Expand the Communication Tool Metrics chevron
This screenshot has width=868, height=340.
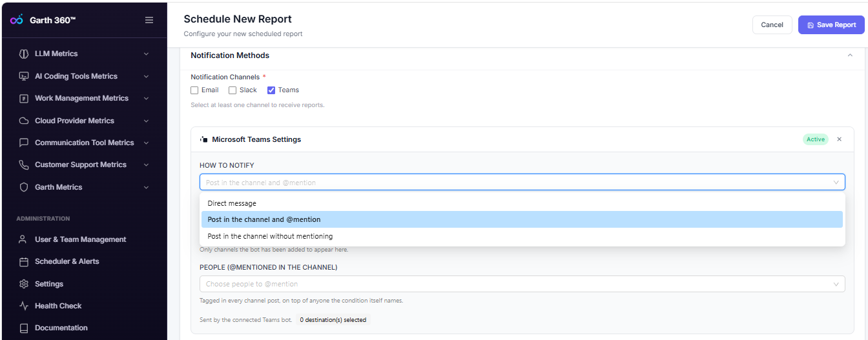click(x=146, y=143)
